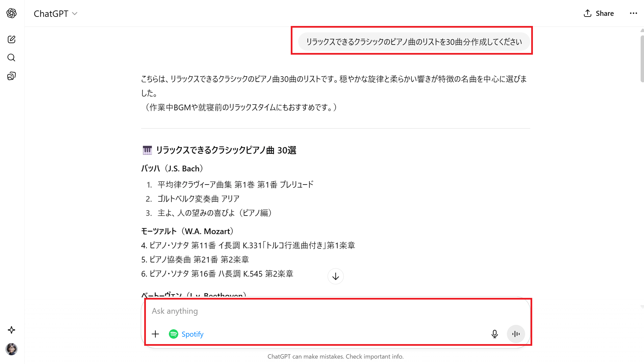Click the scrollbar down arrow
This screenshot has height=364, width=644.
click(x=642, y=307)
